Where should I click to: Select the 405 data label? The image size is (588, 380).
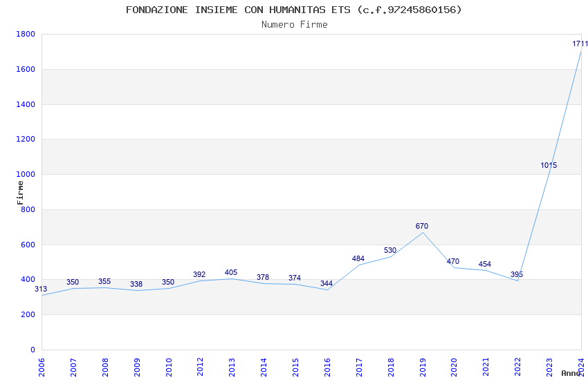231,272
